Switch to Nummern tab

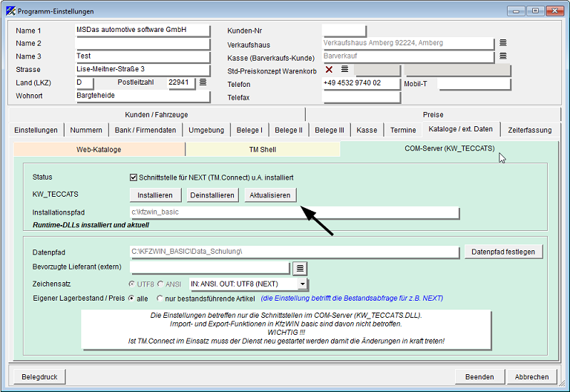[86, 130]
